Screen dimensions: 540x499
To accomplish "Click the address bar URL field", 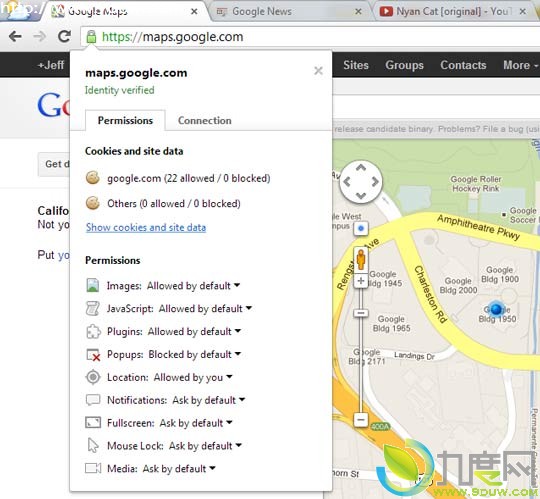I will [x=310, y=37].
